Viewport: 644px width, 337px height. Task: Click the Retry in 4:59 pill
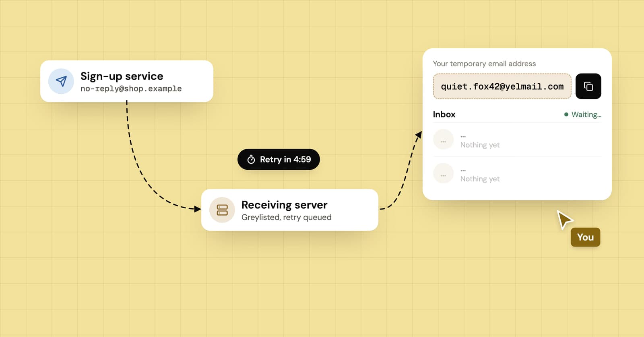click(279, 159)
